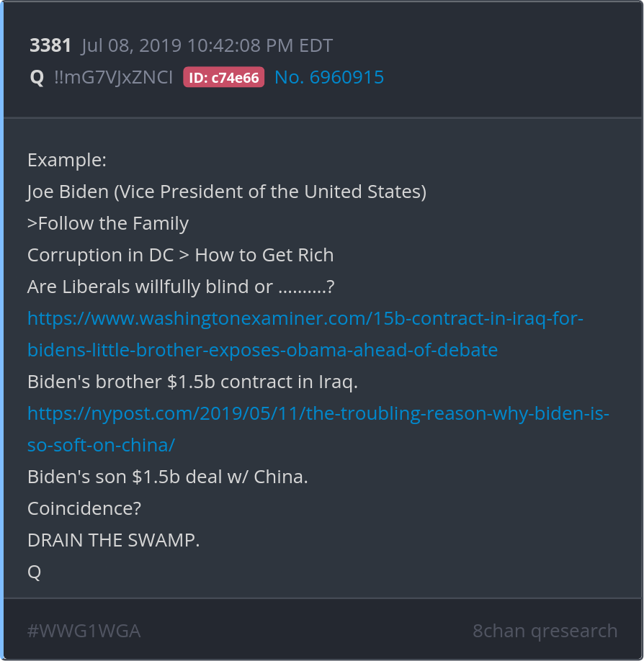Click the "Biden's son $1.5b deal" text
The image size is (644, 661).
[x=167, y=477]
